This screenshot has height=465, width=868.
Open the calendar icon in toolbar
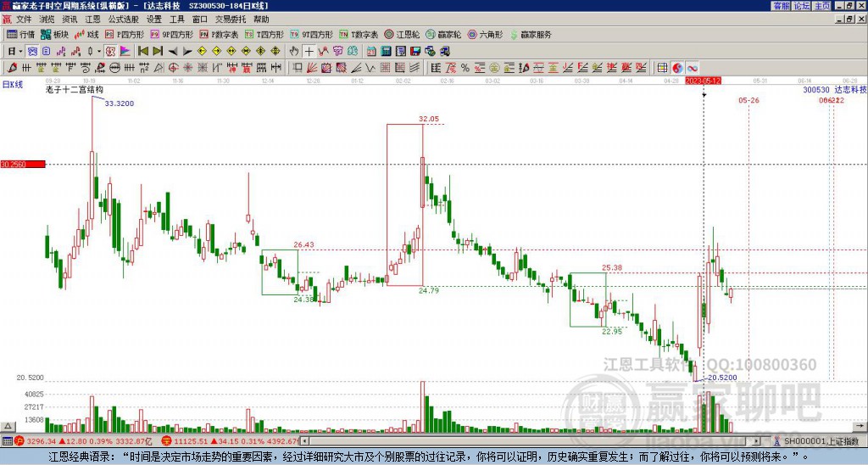pos(371,52)
